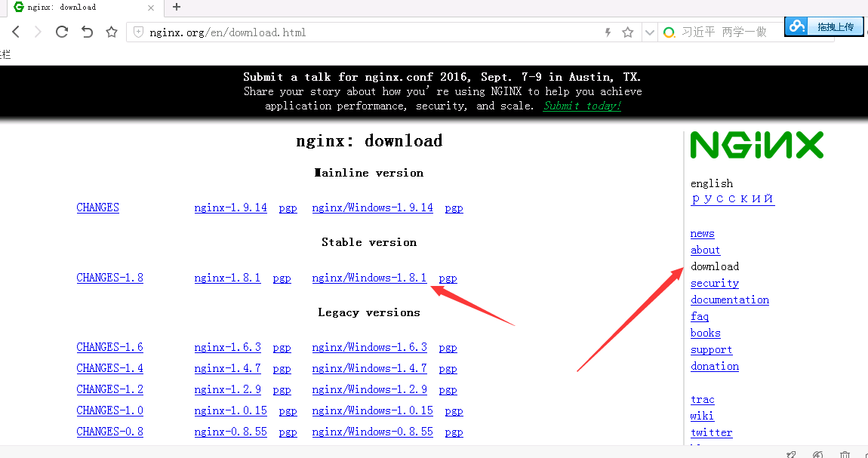Screen dimensions: 868x458
Task: Click the lightning speed mode icon in address bar
Action: (x=608, y=32)
